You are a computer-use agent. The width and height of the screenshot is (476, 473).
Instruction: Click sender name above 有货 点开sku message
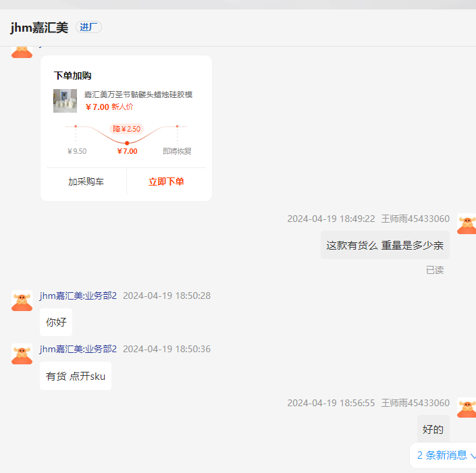(x=78, y=349)
